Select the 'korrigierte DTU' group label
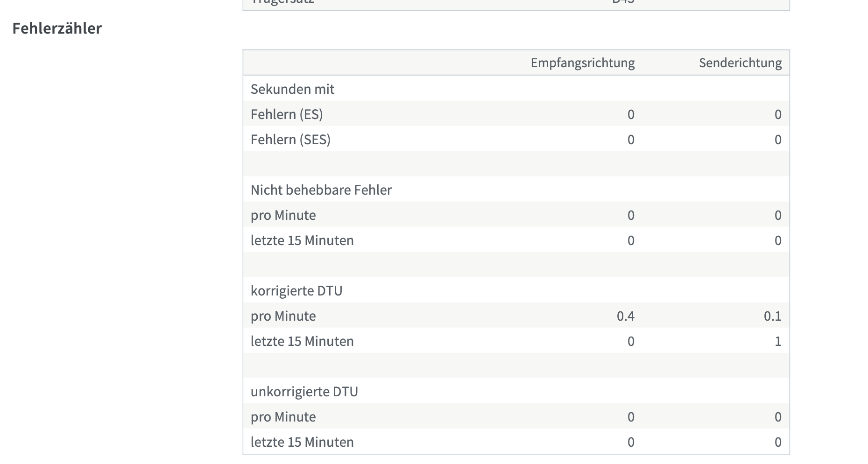868x464 pixels. 296,291
